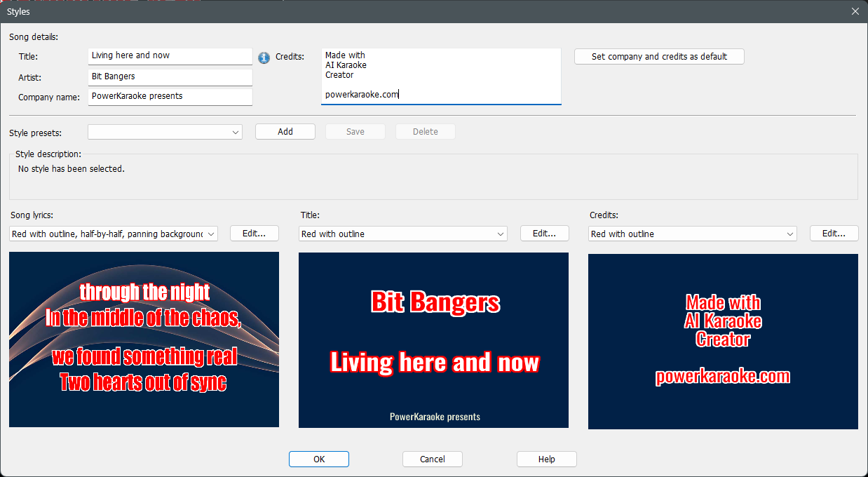
Task: Click the blue info icon beside Credits
Action: pyautogui.click(x=264, y=58)
